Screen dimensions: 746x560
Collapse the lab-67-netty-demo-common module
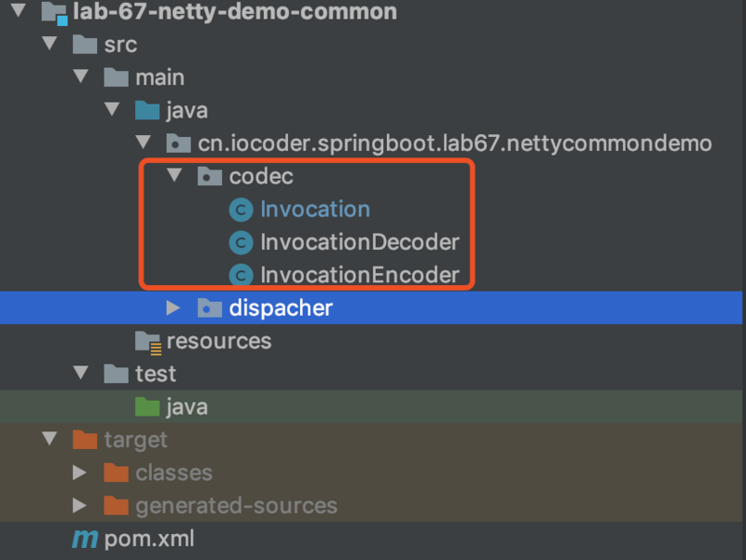[x=19, y=11]
